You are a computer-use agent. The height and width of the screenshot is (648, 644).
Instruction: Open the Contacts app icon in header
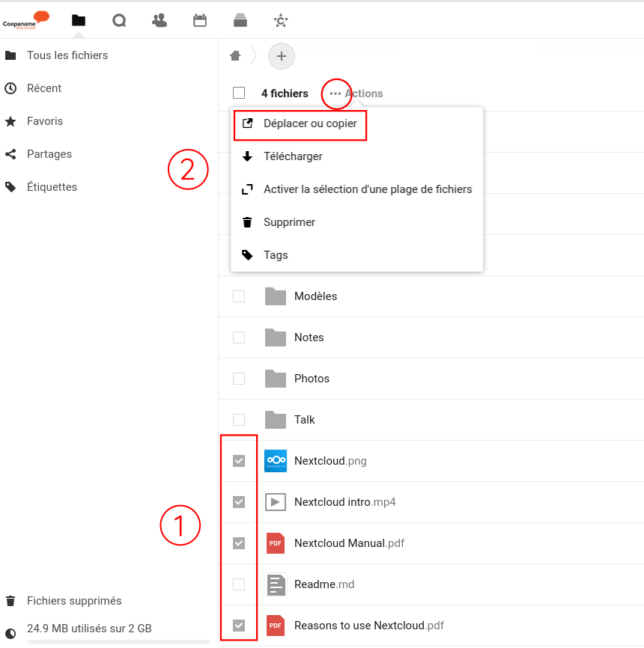160,21
